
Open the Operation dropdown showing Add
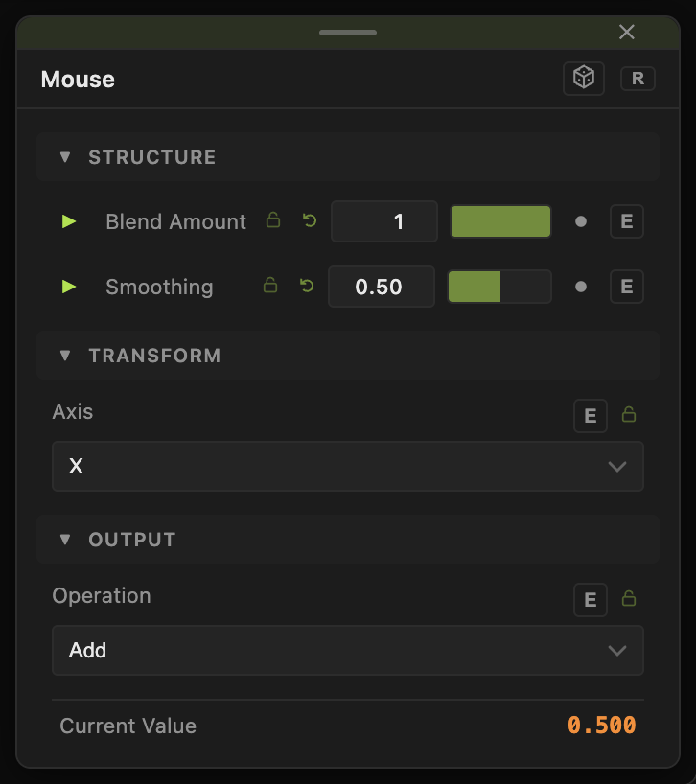tap(348, 650)
